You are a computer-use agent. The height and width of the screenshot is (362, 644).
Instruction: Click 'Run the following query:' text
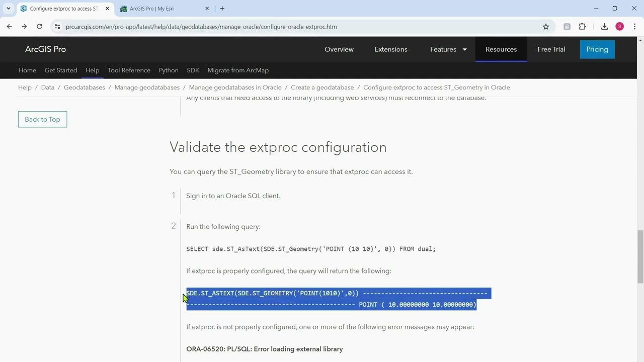click(x=223, y=227)
